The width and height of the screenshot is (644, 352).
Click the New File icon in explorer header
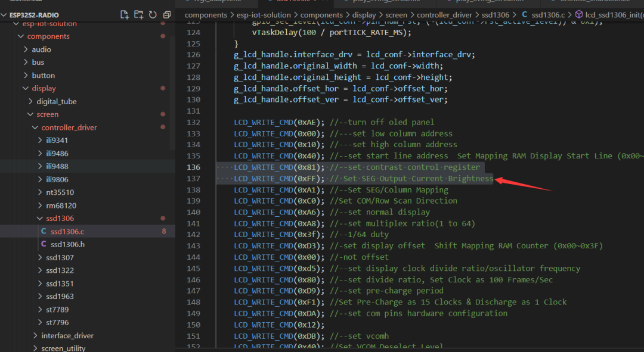[x=124, y=15]
